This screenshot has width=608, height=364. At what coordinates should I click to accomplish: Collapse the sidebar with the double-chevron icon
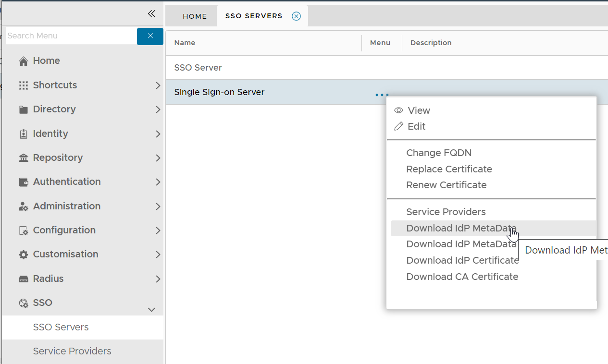151,14
